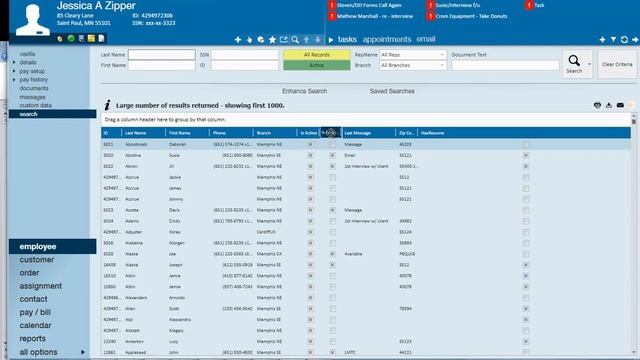This screenshot has height=360, width=640.
Task: Click the Enhance Search link
Action: click(304, 91)
